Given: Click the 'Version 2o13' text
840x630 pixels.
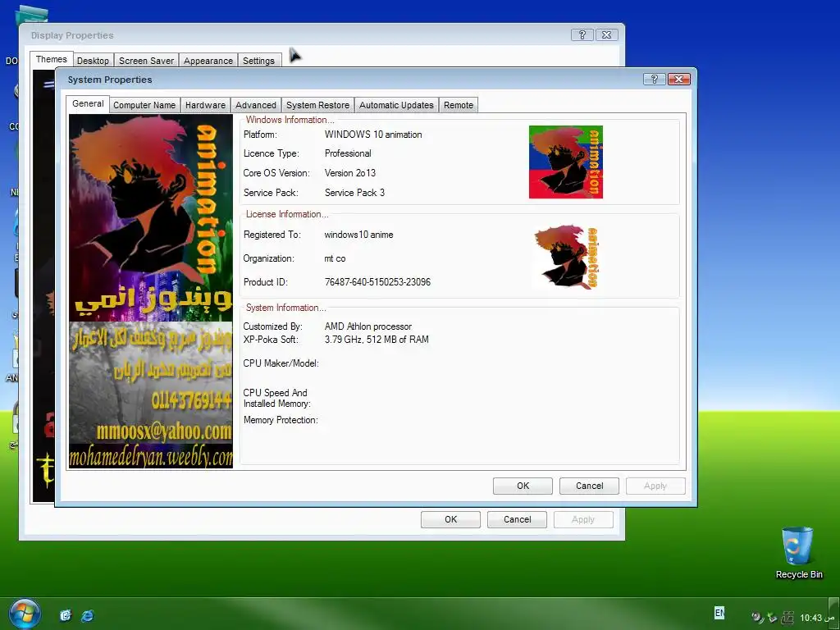Looking at the screenshot, I should pyautogui.click(x=349, y=173).
